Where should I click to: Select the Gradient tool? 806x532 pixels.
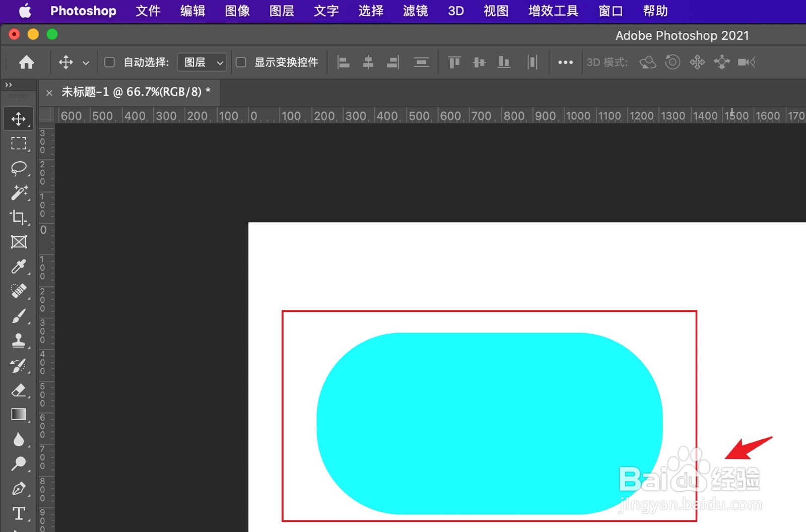[19, 415]
